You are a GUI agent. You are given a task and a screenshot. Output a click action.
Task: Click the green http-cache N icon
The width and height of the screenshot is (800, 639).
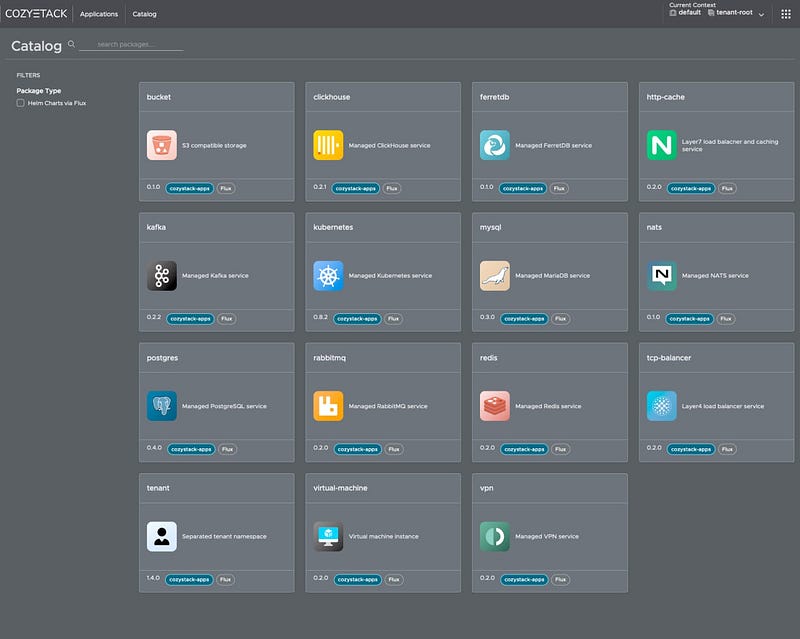(661, 145)
